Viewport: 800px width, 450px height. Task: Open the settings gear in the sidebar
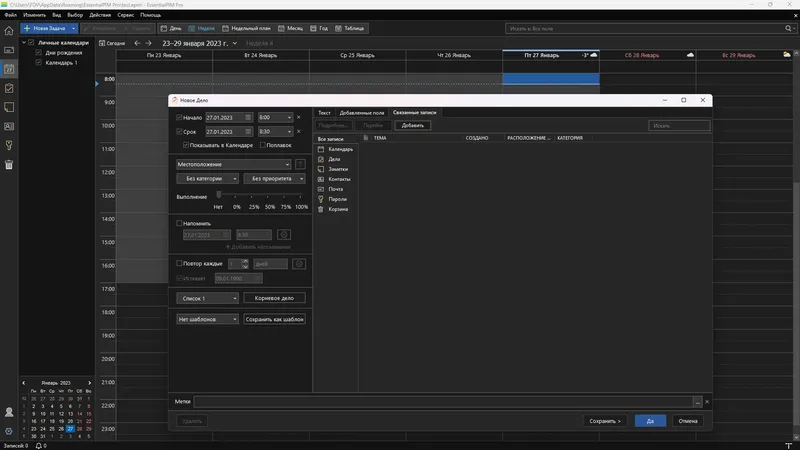(x=9, y=431)
